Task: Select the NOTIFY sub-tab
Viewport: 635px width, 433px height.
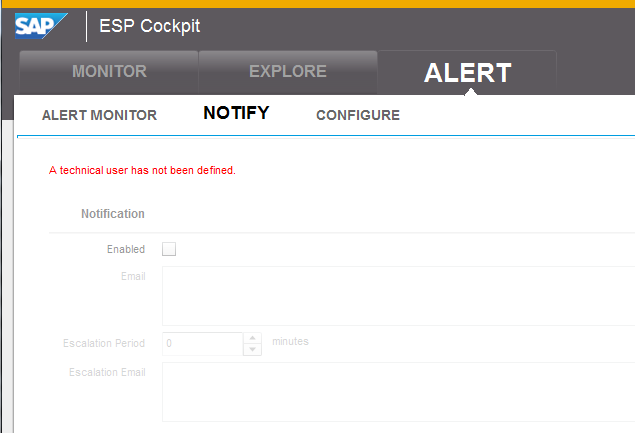Action: point(236,113)
